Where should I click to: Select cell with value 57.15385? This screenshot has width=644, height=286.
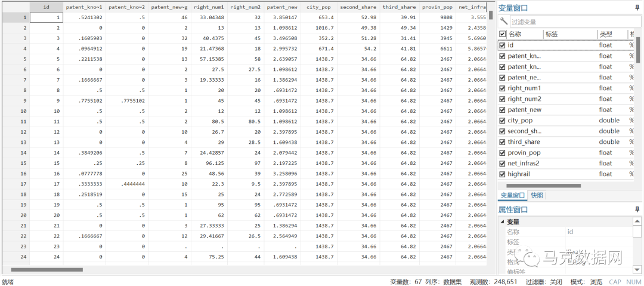click(x=209, y=59)
